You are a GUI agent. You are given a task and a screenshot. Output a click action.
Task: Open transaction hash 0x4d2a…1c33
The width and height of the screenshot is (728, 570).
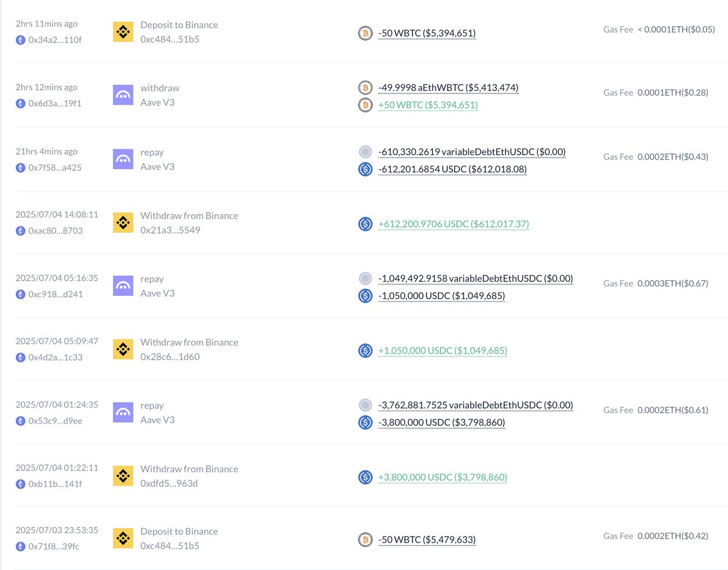(55, 357)
